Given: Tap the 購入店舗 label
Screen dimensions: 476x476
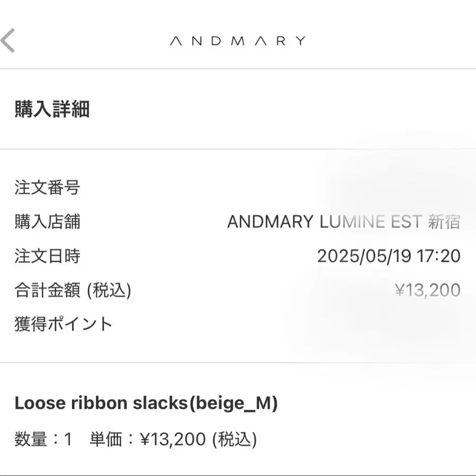Looking at the screenshot, I should (x=48, y=222).
